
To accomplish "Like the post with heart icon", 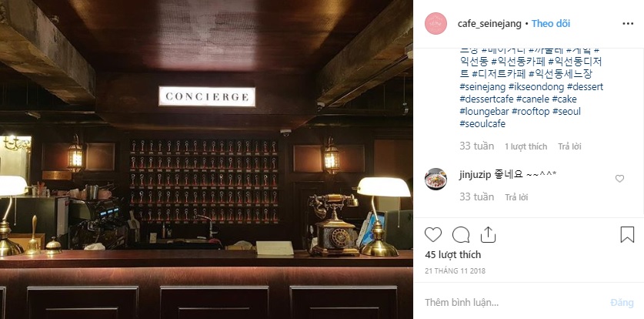I will [433, 235].
